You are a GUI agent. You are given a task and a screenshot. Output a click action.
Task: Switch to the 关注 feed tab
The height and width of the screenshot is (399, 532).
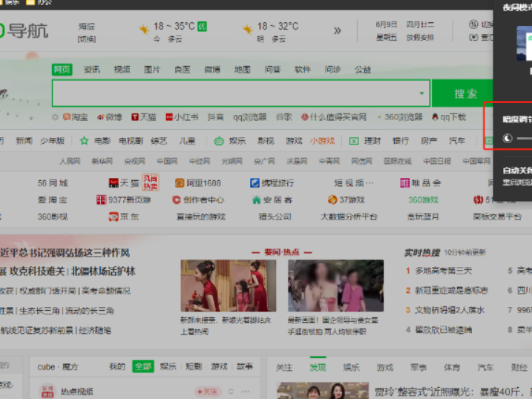click(284, 367)
